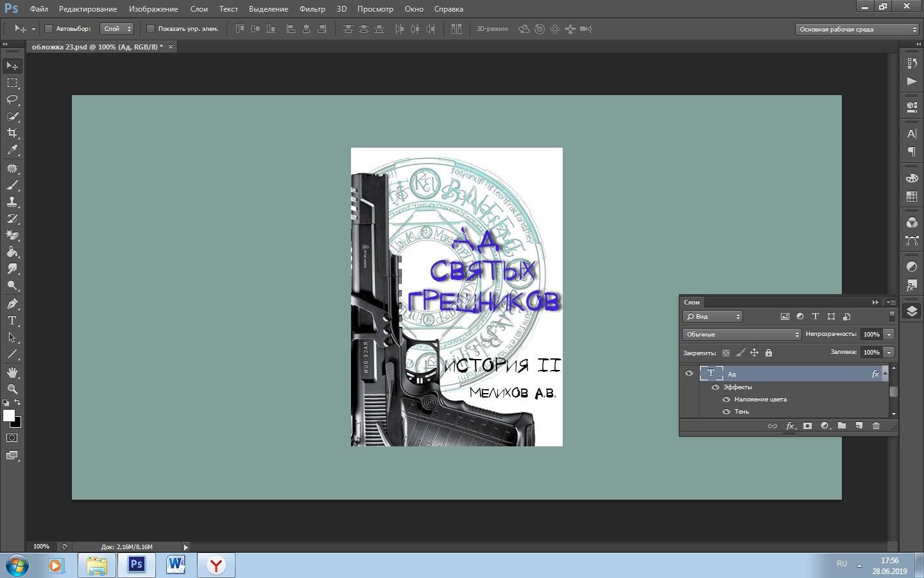924x578 pixels.
Task: Open Word from the taskbar
Action: 176,565
